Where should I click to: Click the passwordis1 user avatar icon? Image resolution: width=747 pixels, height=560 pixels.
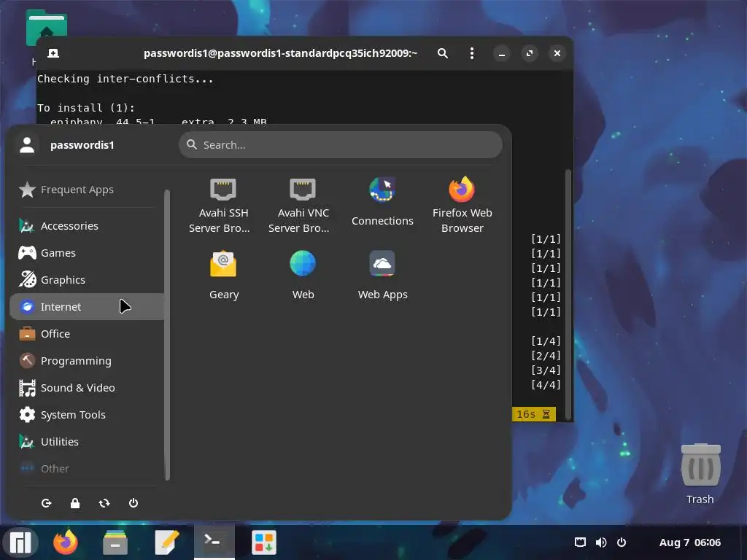(27, 145)
